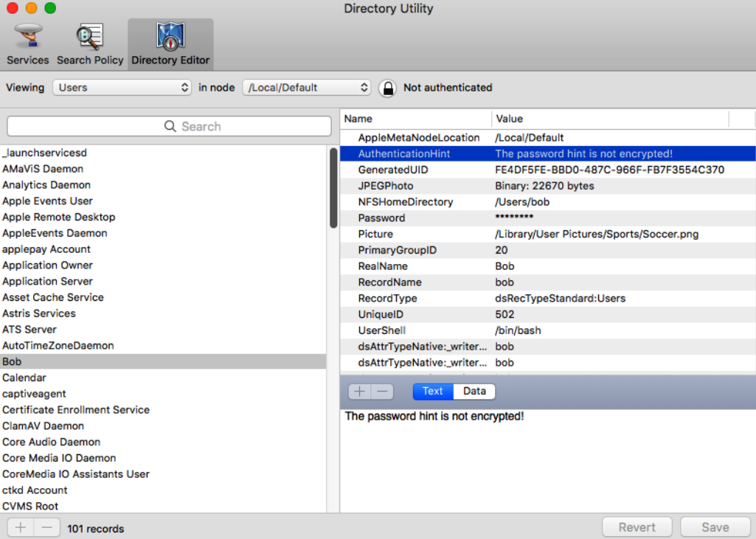Switch attribute view to Text
The width and height of the screenshot is (756, 539).
point(433,392)
